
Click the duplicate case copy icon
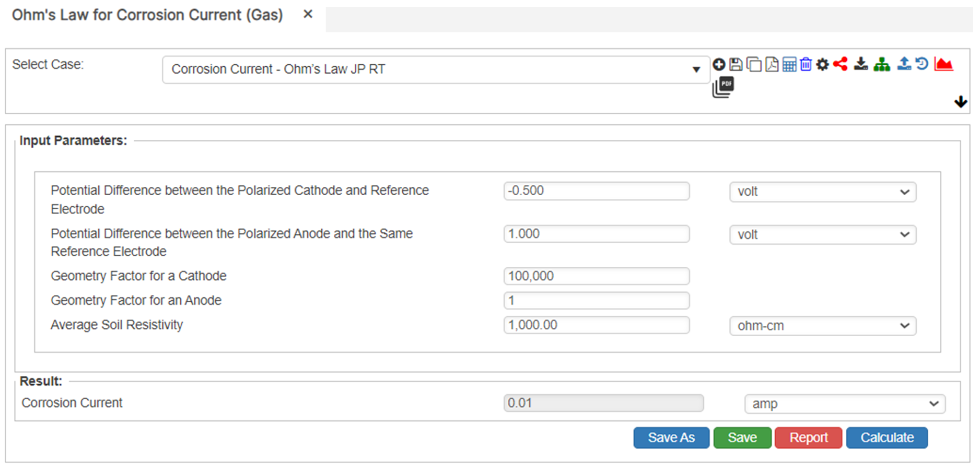click(x=754, y=65)
